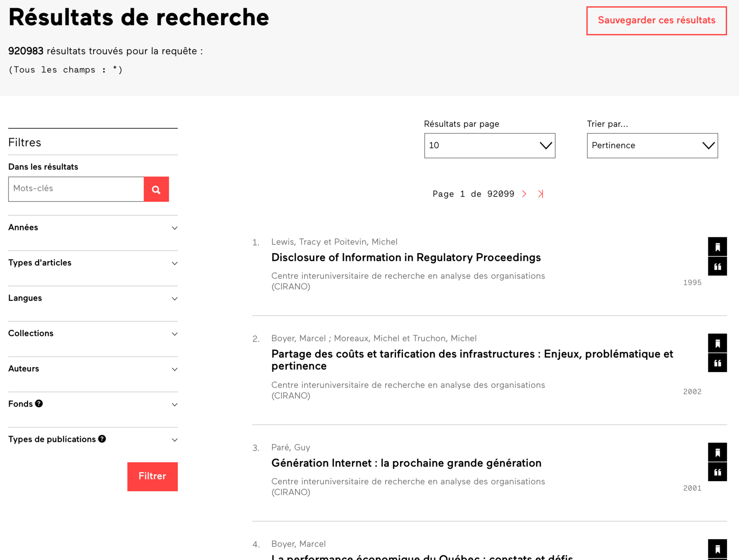The height and width of the screenshot is (560, 739).
Task: Click Sauvegarder ces résultats button
Action: [656, 20]
